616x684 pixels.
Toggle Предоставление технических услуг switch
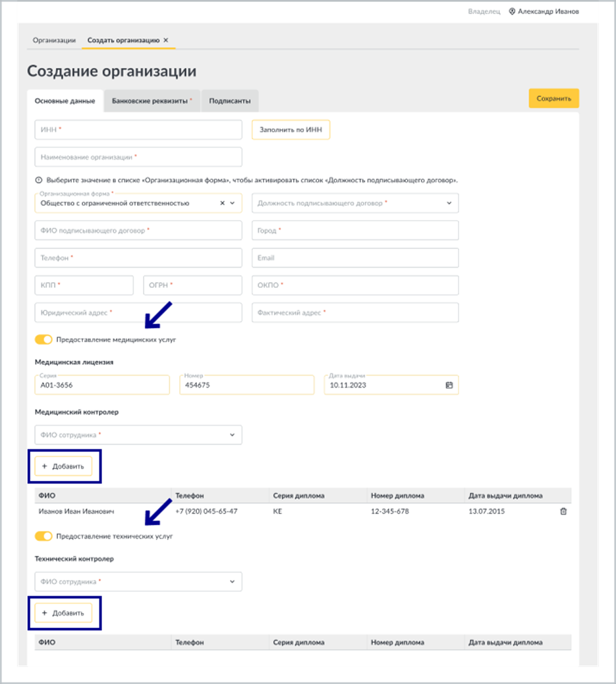[43, 536]
